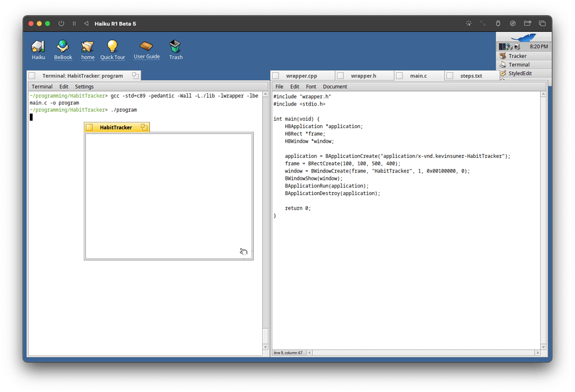Place cursor on the 'BWindowShow(window);' code line
575x392 pixels.
click(313, 178)
